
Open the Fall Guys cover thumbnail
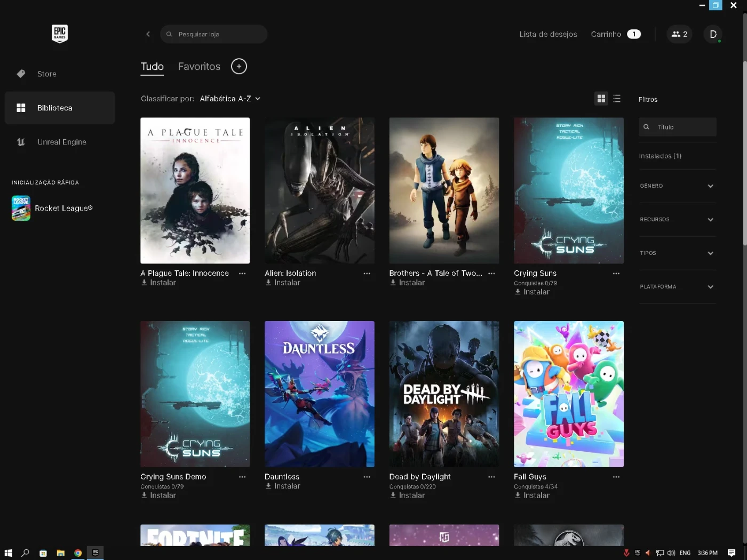point(569,394)
